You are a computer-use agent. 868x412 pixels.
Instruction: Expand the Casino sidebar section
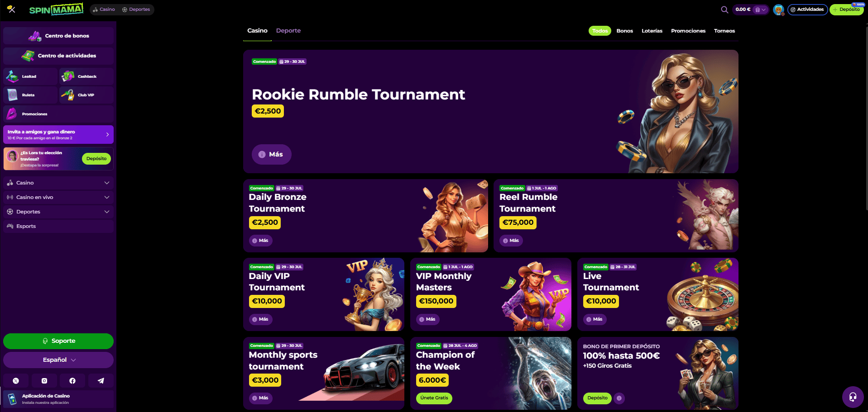tap(58, 183)
